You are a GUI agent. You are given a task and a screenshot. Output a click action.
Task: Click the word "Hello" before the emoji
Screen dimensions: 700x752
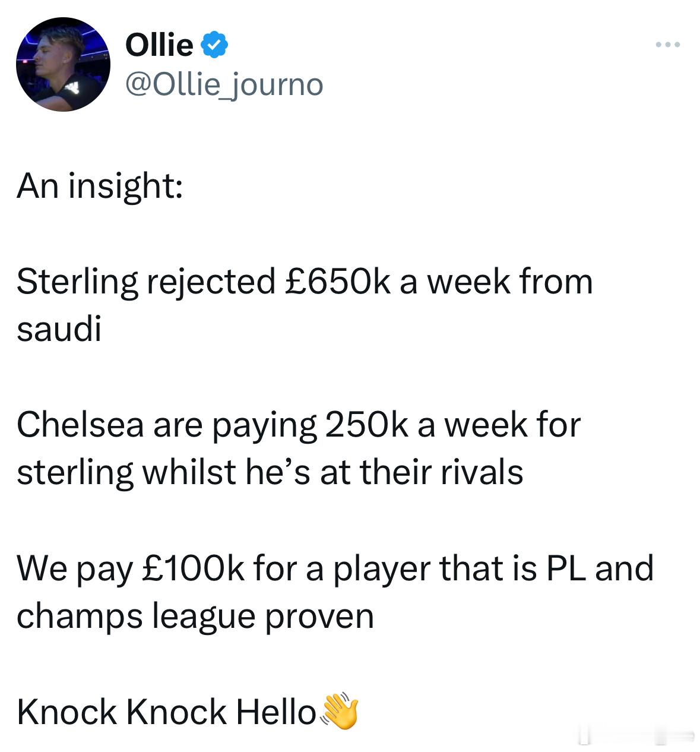[276, 712]
